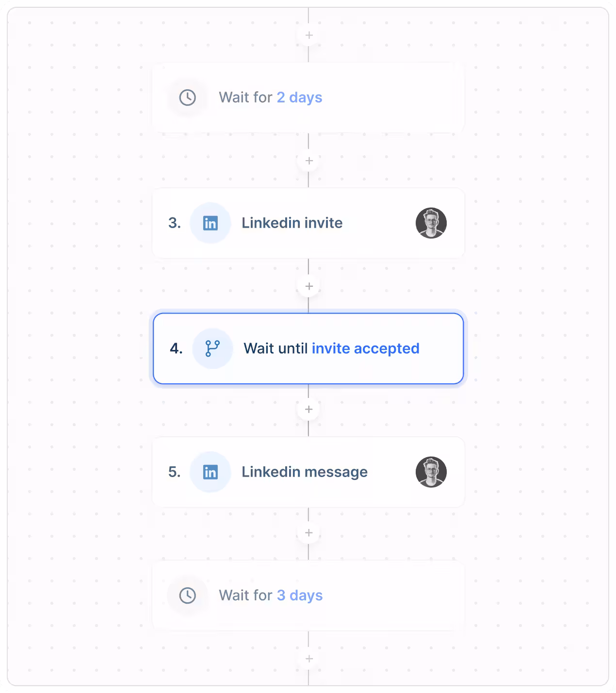This screenshot has height=693, width=616.
Task: Add a step below Wait until invite accepted
Action: pos(309,410)
